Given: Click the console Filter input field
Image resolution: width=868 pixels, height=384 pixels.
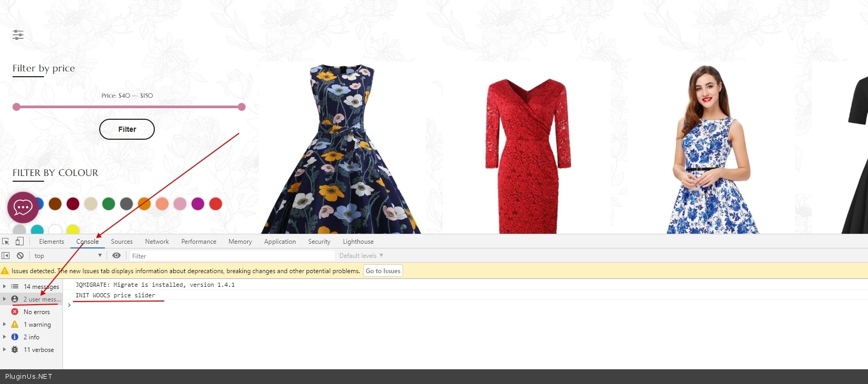Looking at the screenshot, I should pyautogui.click(x=232, y=256).
